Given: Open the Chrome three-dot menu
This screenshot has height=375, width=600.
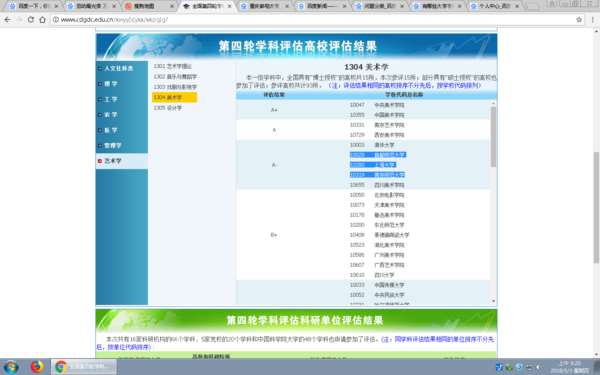Looking at the screenshot, I should coord(593,20).
